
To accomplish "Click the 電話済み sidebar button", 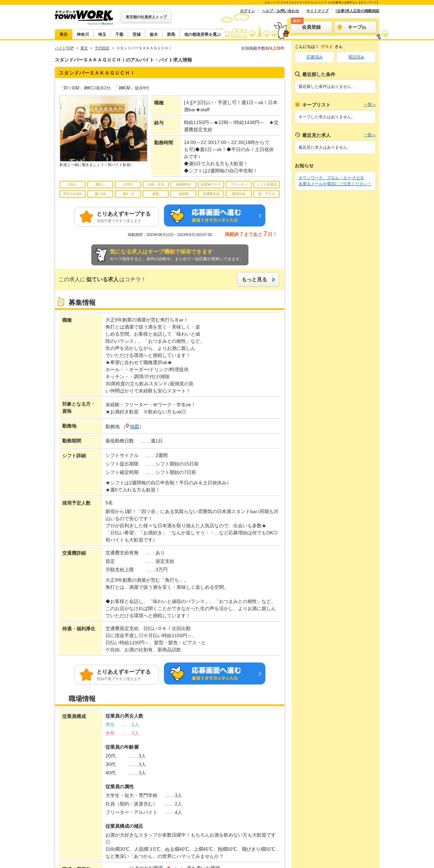I will point(356,57).
